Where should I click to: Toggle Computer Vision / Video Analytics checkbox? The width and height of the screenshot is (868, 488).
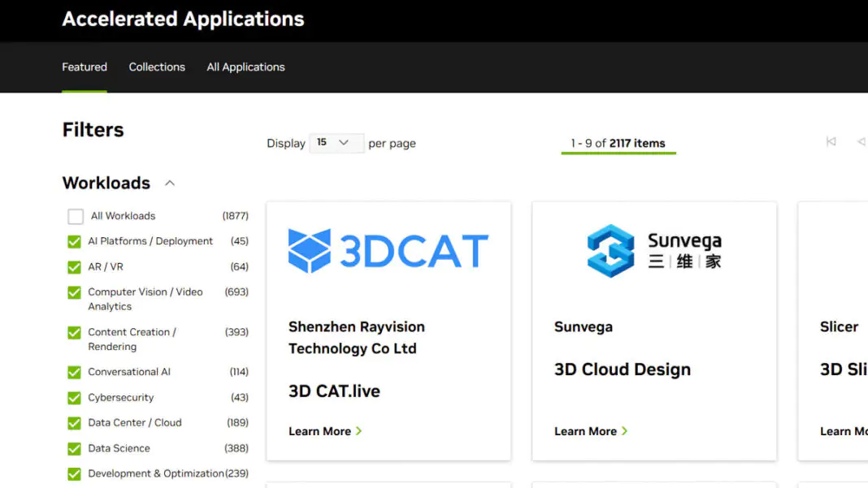(75, 292)
